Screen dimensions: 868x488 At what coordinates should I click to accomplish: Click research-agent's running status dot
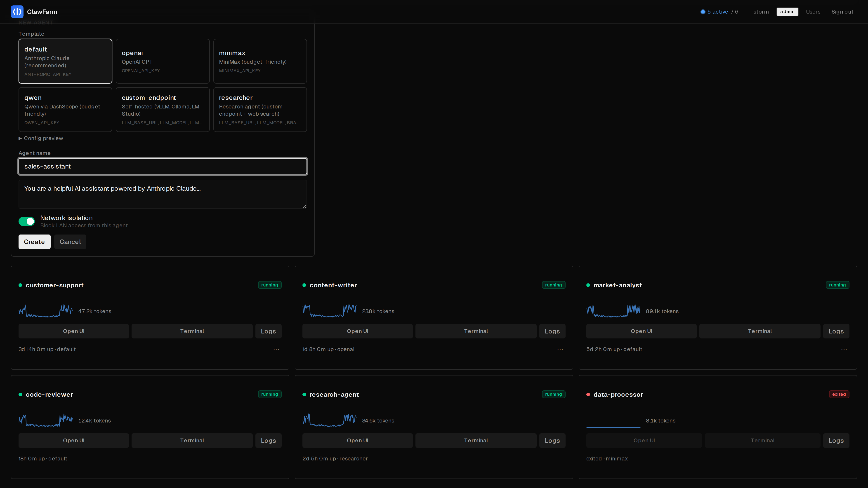click(304, 394)
